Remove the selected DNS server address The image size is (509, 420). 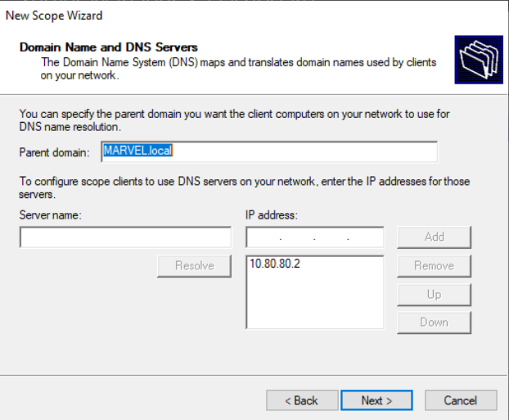[434, 265]
